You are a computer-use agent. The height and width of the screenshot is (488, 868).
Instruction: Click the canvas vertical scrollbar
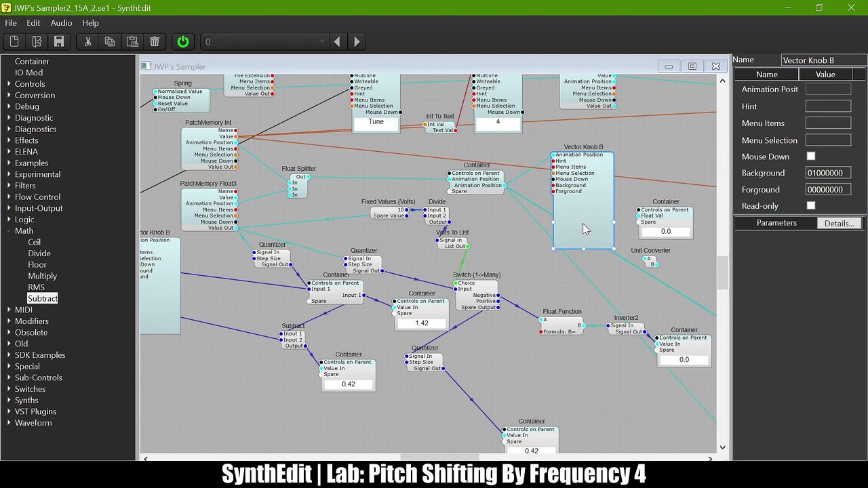point(722,273)
